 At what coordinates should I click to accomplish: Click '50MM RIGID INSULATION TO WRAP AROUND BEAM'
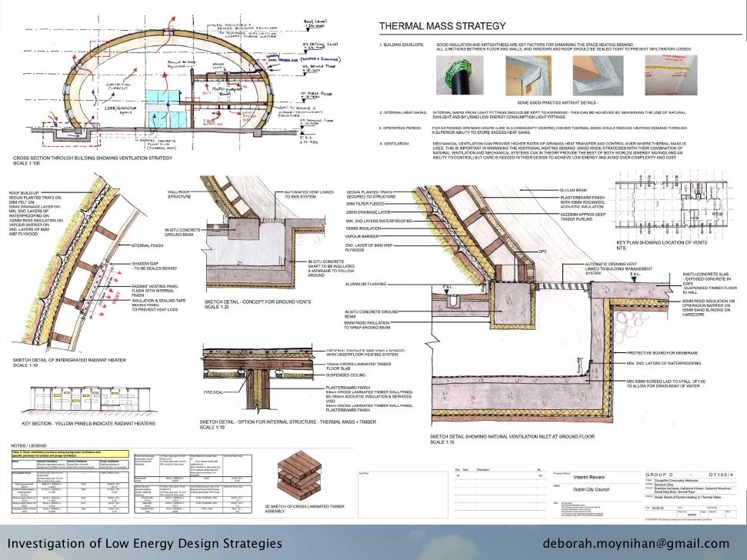tap(367, 325)
